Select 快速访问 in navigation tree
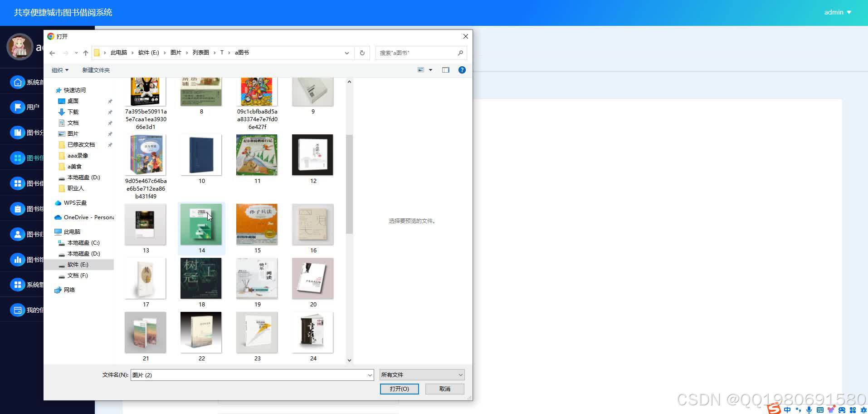This screenshot has width=868, height=414. pos(74,90)
